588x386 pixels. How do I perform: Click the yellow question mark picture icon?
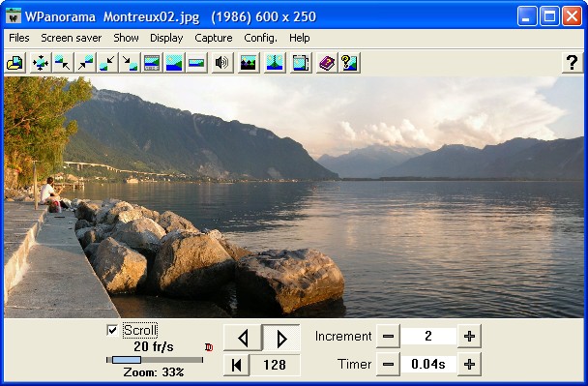pyautogui.click(x=349, y=63)
